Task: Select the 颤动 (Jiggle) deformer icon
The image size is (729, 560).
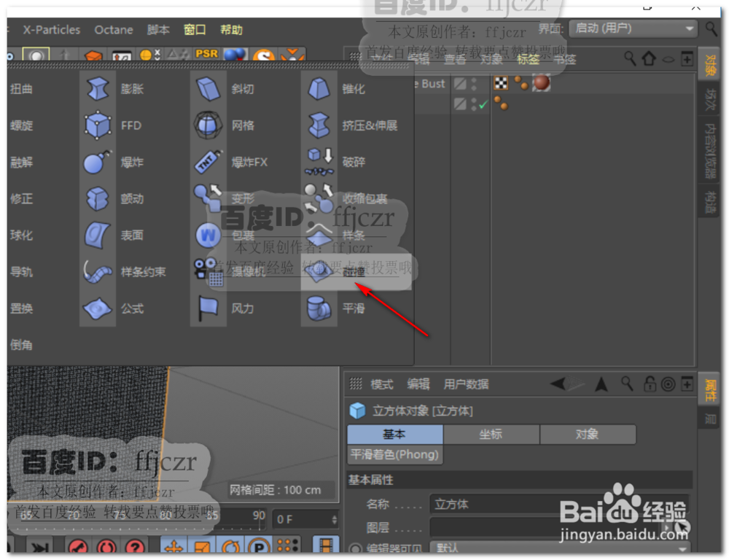Action: pos(98,198)
